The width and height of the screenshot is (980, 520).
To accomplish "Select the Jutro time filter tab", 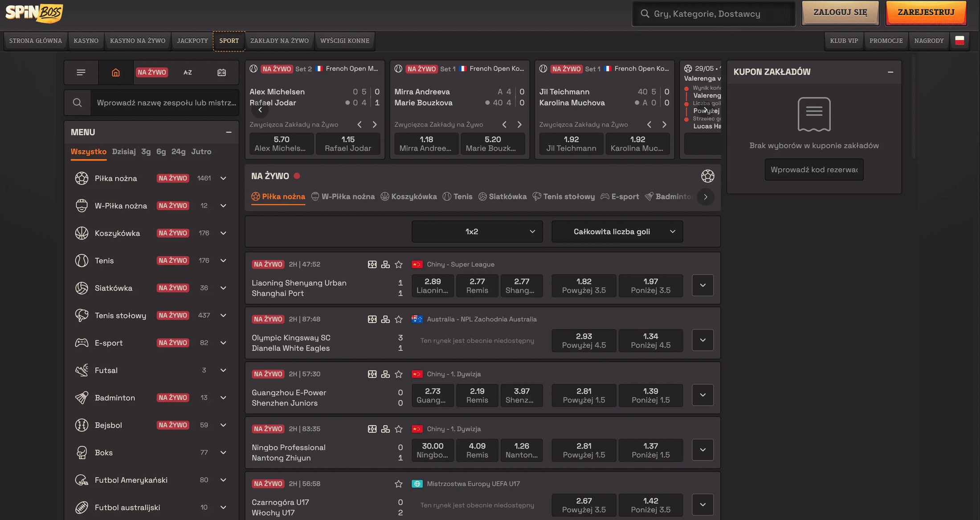I will coord(201,151).
